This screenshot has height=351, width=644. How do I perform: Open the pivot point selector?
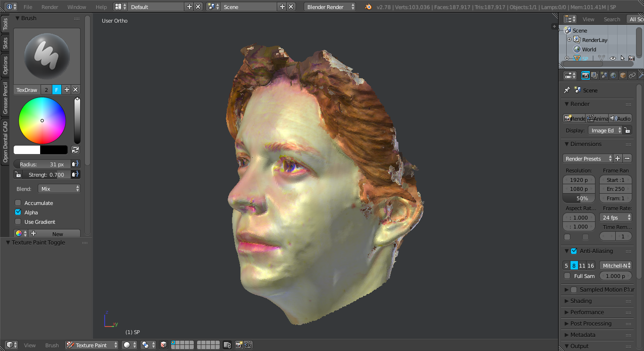[x=148, y=345]
